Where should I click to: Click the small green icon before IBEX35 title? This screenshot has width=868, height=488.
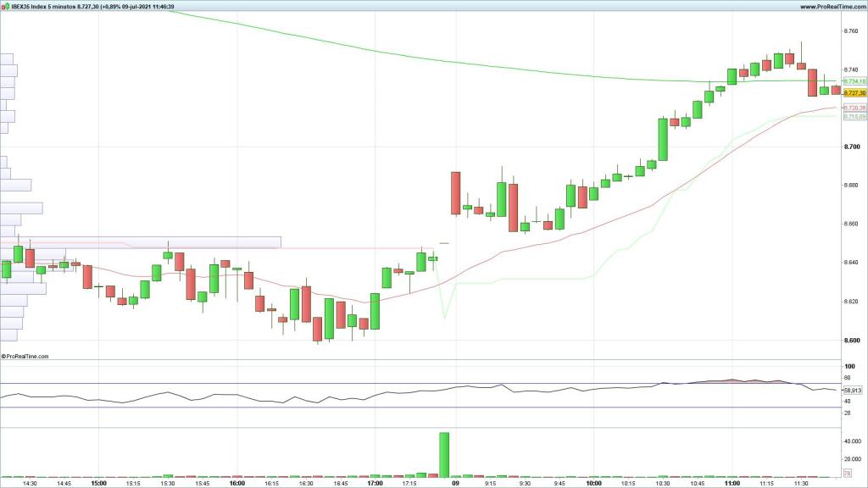coord(5,6)
